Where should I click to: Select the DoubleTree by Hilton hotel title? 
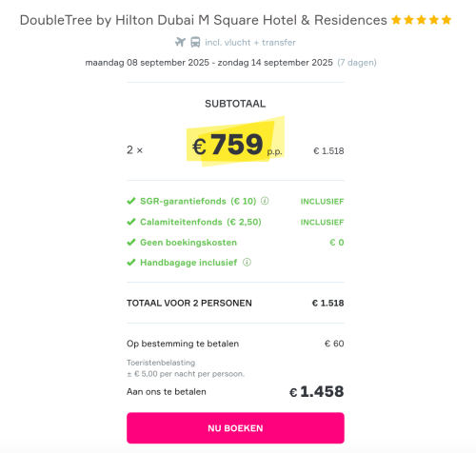pyautogui.click(x=204, y=20)
